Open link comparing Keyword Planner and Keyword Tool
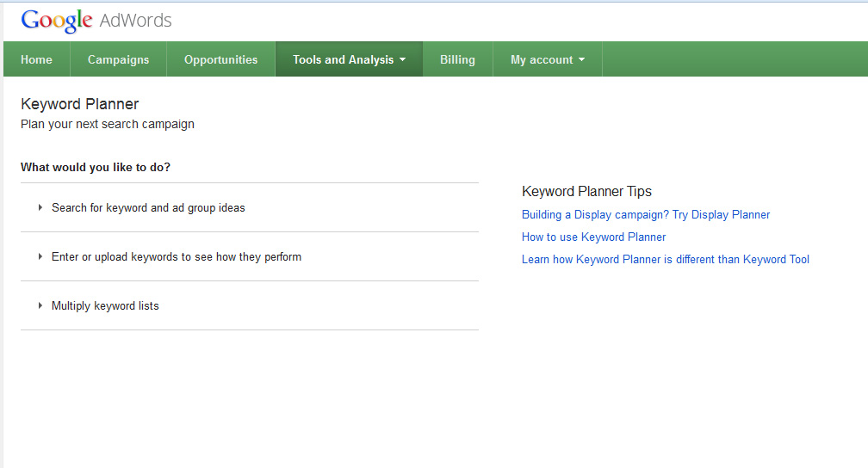The height and width of the screenshot is (468, 868). click(x=665, y=259)
